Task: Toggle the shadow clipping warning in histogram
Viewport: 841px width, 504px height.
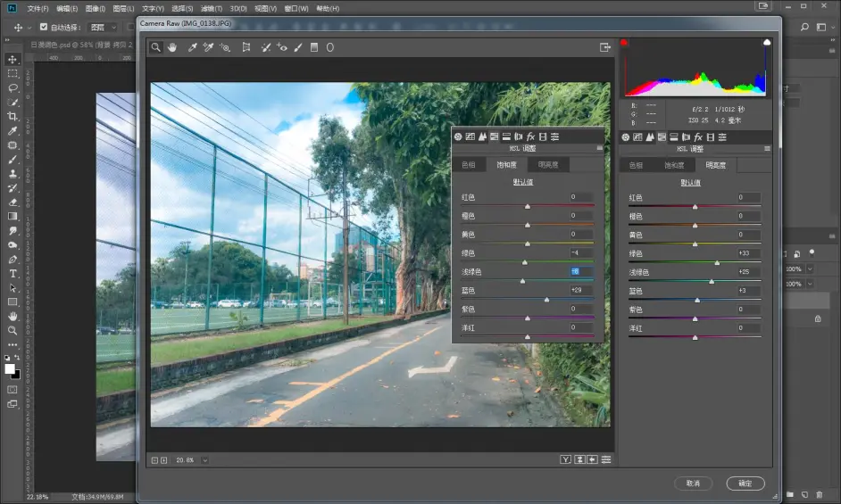Action: point(624,43)
